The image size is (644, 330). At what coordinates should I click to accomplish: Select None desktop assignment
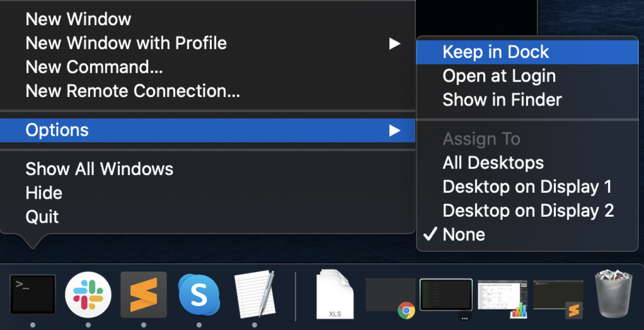click(x=464, y=234)
